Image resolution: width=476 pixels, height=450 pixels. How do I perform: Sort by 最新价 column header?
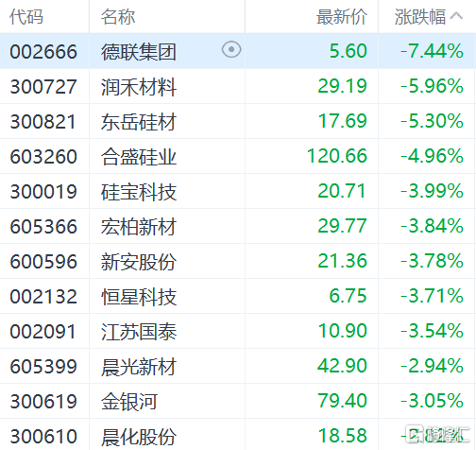tap(342, 17)
